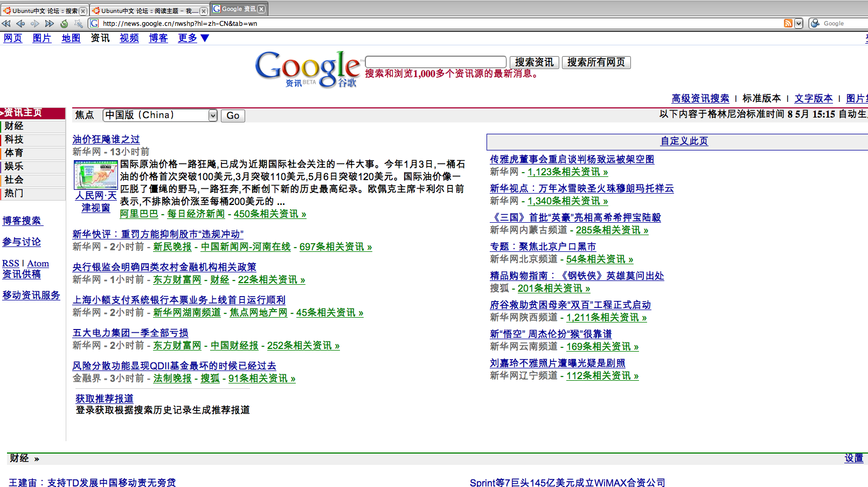Open 移动资讯服务 sidebar link
This screenshot has width=868, height=487.
coord(31,295)
